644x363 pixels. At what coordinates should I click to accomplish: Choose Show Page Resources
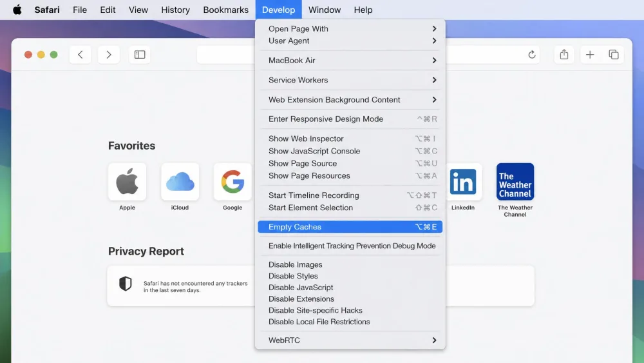[350, 175]
